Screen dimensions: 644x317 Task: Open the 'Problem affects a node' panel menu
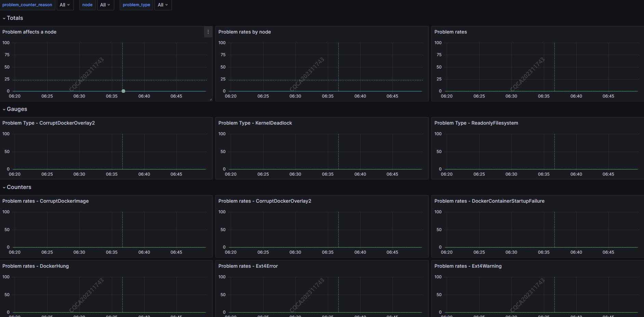click(208, 32)
